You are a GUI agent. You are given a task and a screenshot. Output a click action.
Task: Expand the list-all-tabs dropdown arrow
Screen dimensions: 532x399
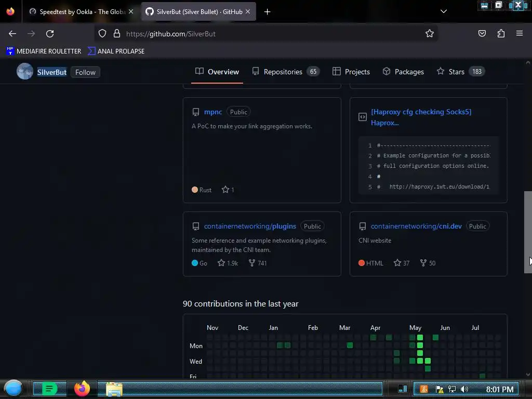point(444,11)
